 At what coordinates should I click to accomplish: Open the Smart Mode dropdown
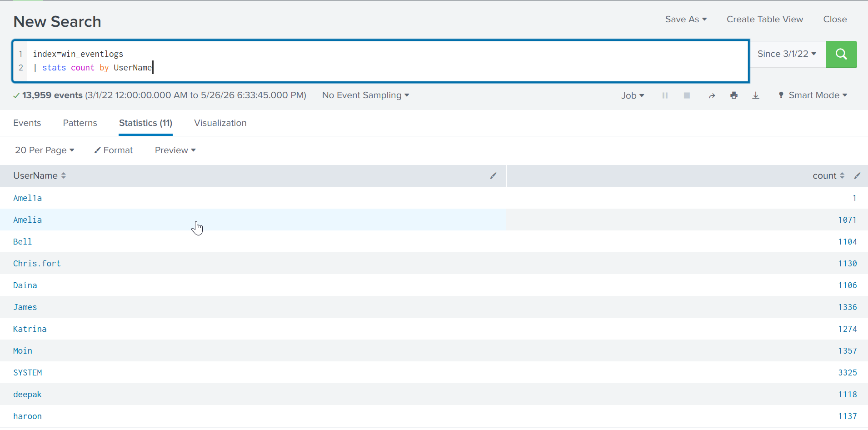pyautogui.click(x=813, y=95)
